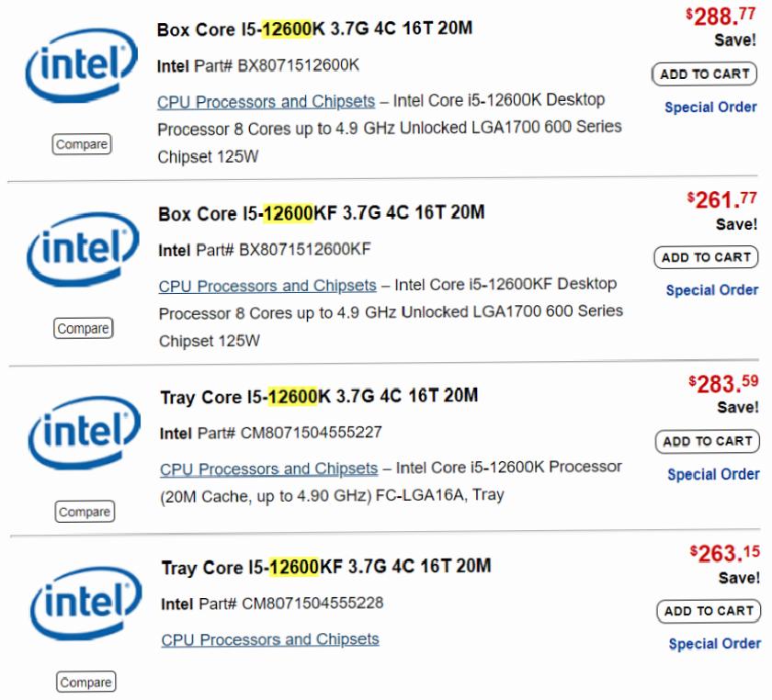Add the $288.77 Box I5-12600K to cart

(x=705, y=74)
